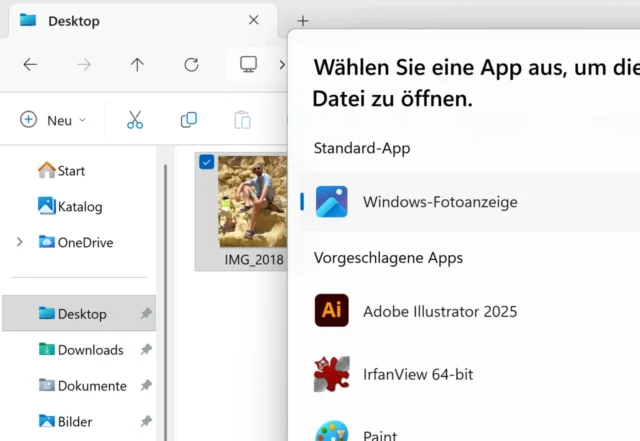Uncheck the IMG_2018 selection checkbox

tap(207, 162)
